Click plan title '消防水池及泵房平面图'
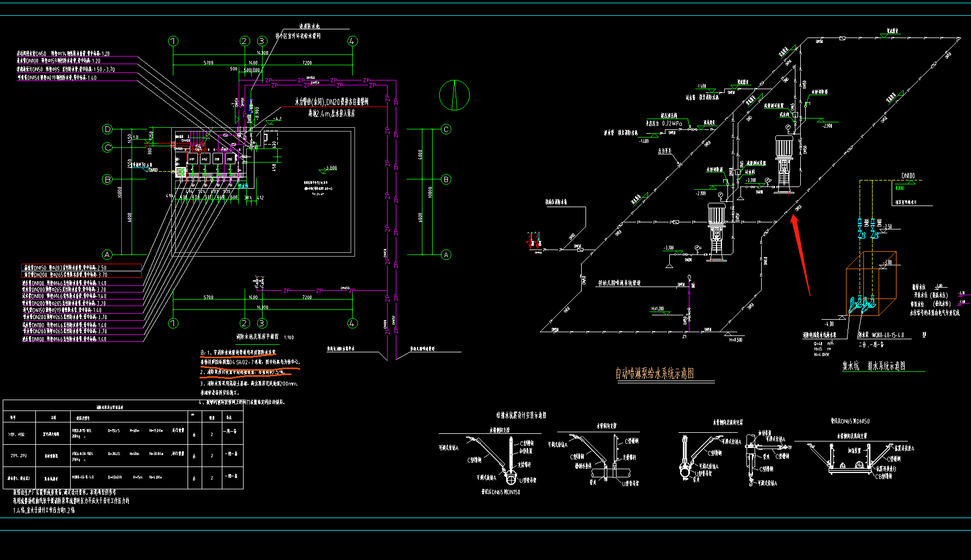This screenshot has height=560, width=971. click(257, 337)
